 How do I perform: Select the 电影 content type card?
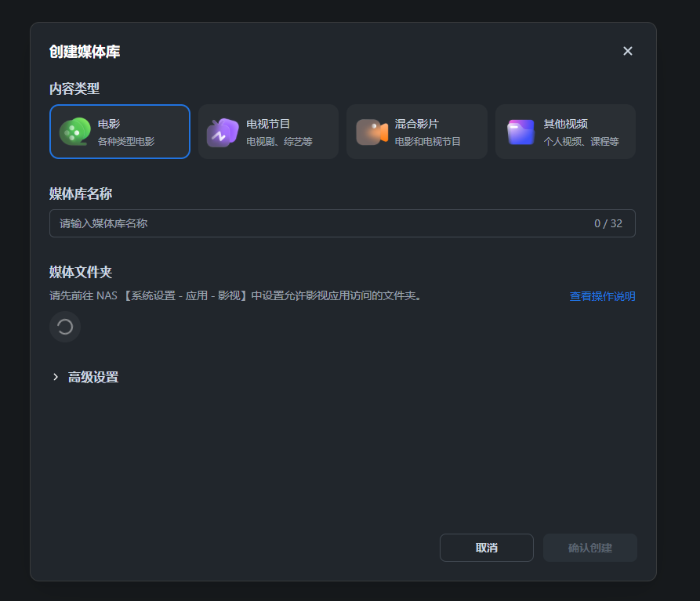tap(120, 132)
